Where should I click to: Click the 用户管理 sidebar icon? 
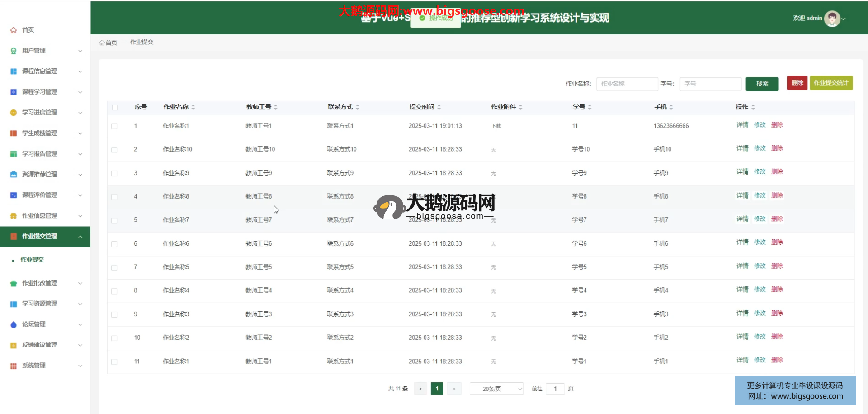coord(14,51)
